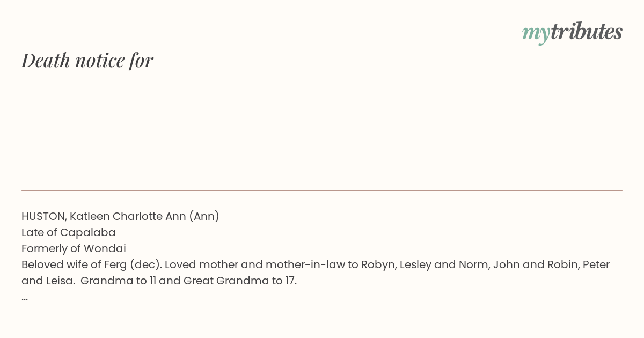Click the "Katleen Charlotte Ann" given names
This screenshot has width=644, height=338.
pos(128,216)
